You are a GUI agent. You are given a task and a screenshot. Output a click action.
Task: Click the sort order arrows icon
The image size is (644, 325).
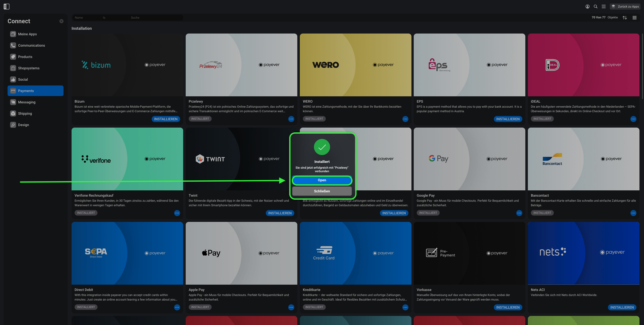pyautogui.click(x=625, y=18)
